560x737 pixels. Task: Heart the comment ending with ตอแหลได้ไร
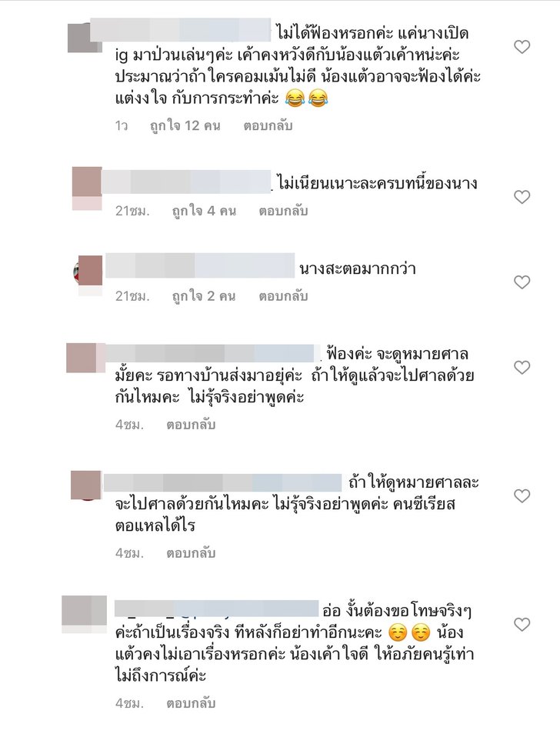pos(522,496)
